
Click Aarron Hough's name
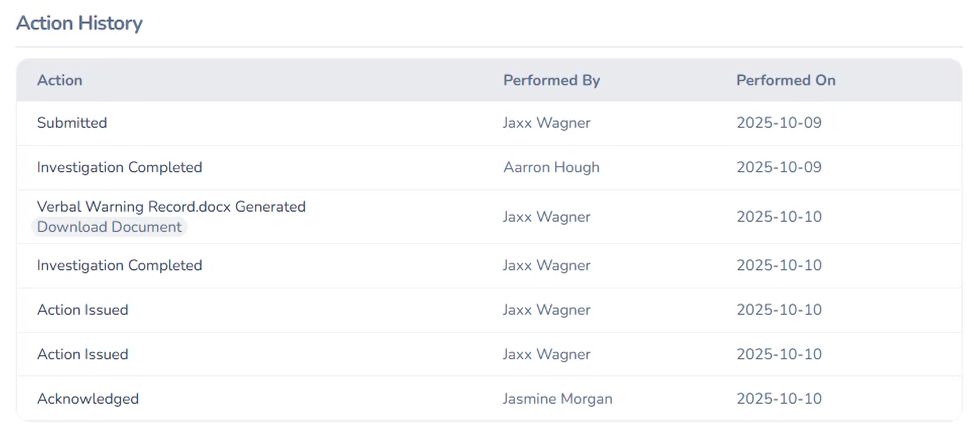[x=551, y=167]
